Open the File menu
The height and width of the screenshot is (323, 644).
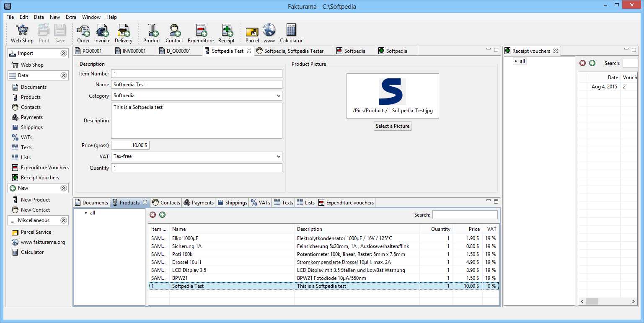pos(10,17)
